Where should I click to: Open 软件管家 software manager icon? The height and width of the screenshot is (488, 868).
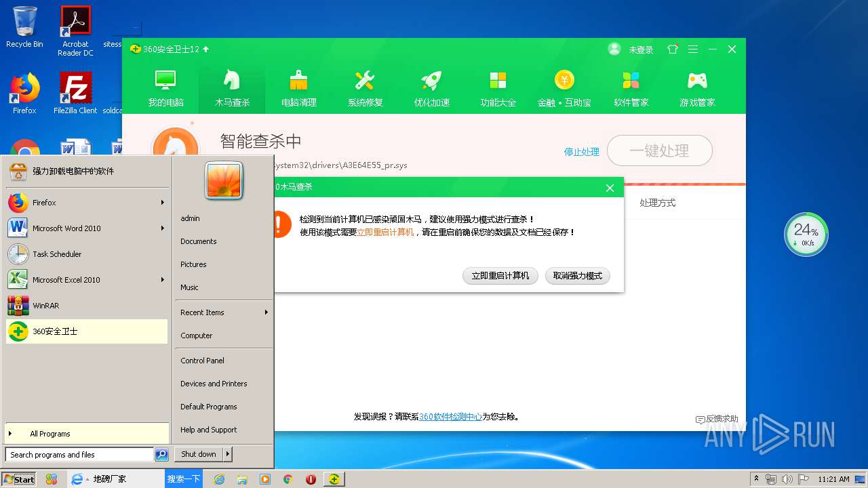pyautogui.click(x=631, y=88)
